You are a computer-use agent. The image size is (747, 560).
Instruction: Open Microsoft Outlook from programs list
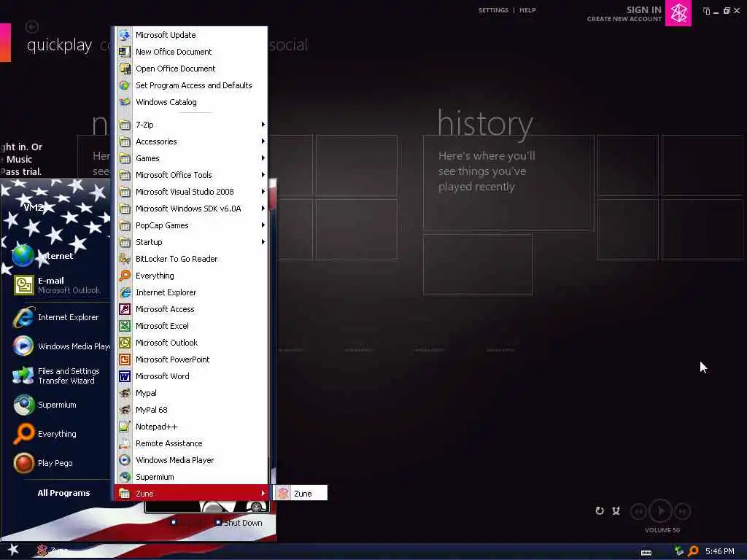191,343
